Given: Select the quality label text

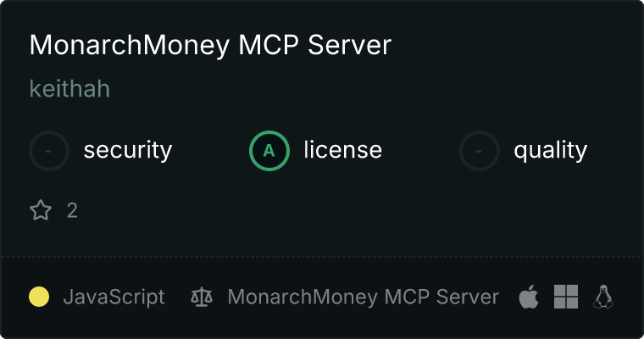Looking at the screenshot, I should 550,150.
